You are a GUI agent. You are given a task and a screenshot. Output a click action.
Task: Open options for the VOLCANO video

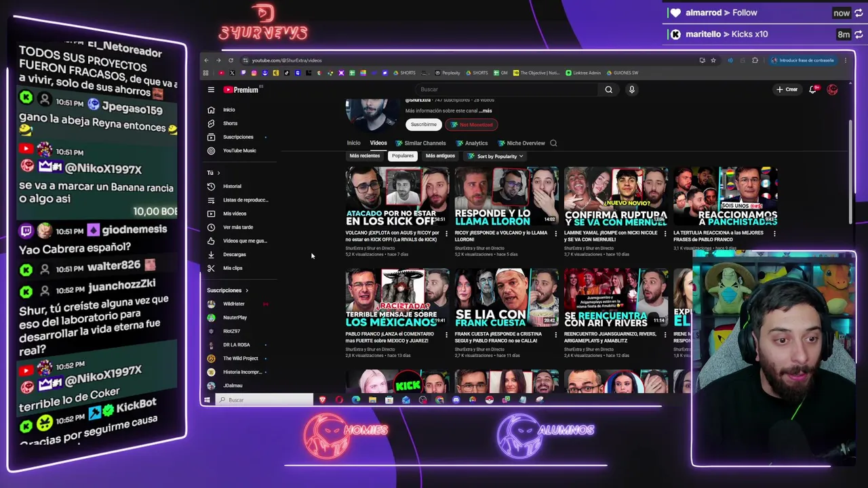click(x=446, y=234)
